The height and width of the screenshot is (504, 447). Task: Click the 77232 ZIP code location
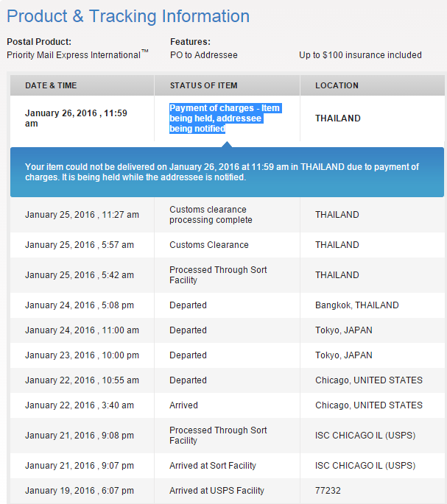tap(328, 491)
